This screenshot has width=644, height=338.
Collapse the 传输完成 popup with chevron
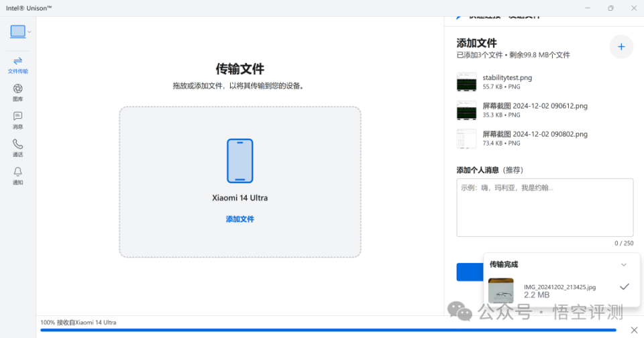[x=623, y=265]
